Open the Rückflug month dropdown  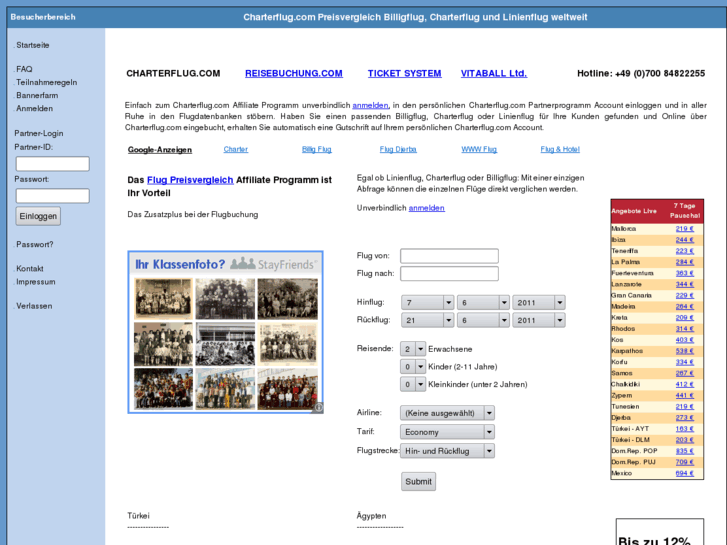tap(483, 321)
